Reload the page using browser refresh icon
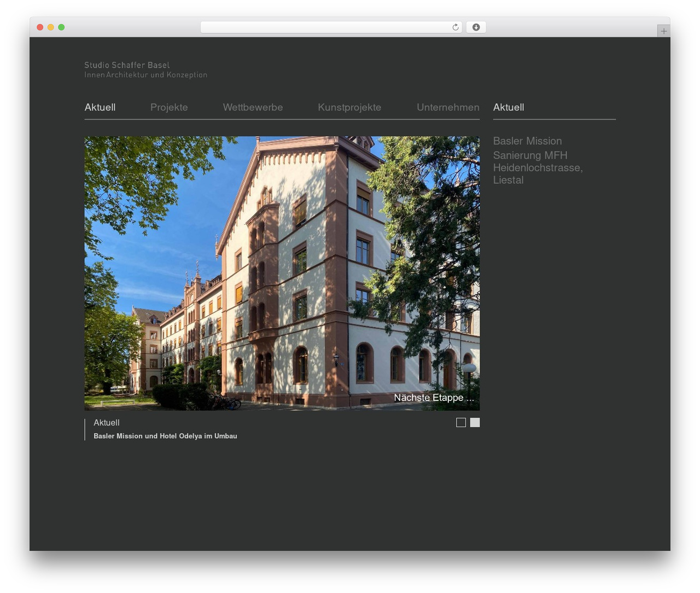 pyautogui.click(x=455, y=27)
